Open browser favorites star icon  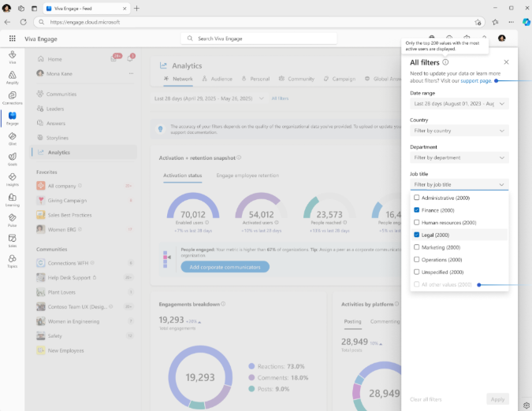pyautogui.click(x=496, y=22)
